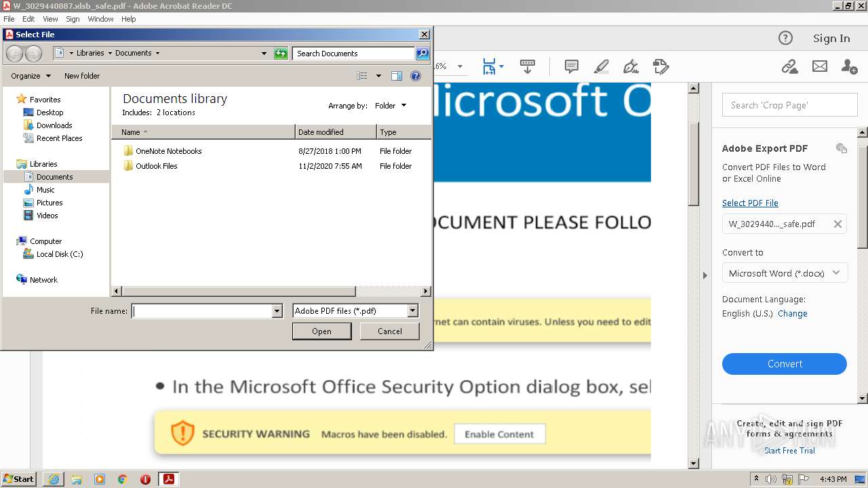Open the fit page scrolling icon
The width and height of the screenshot is (868, 488).
[x=489, y=66]
